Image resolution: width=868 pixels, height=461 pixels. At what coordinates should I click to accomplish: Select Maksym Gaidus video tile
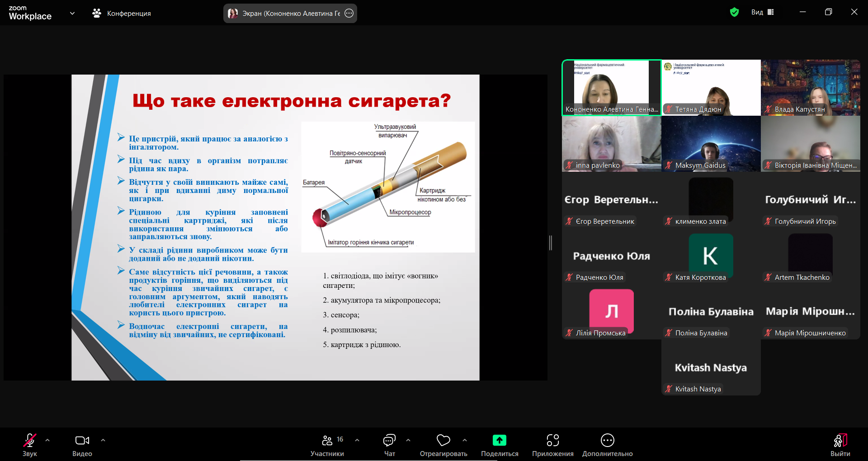[711, 144]
